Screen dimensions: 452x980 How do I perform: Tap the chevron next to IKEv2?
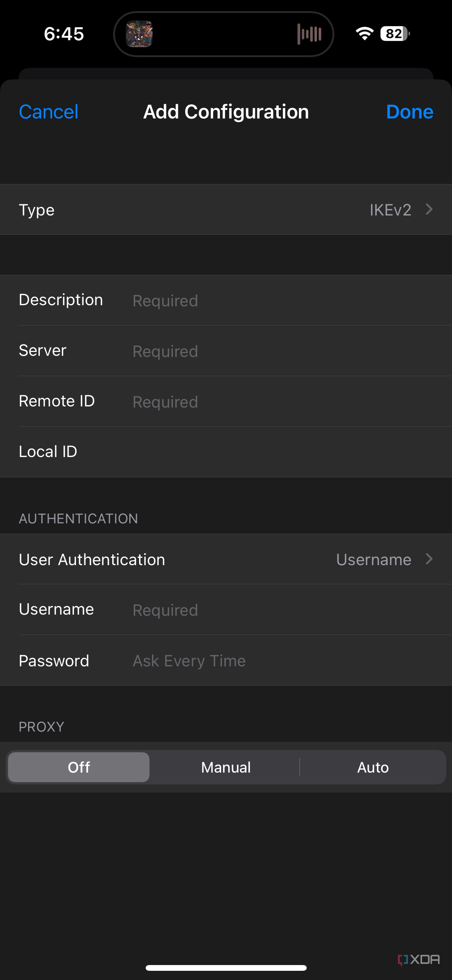pyautogui.click(x=429, y=209)
